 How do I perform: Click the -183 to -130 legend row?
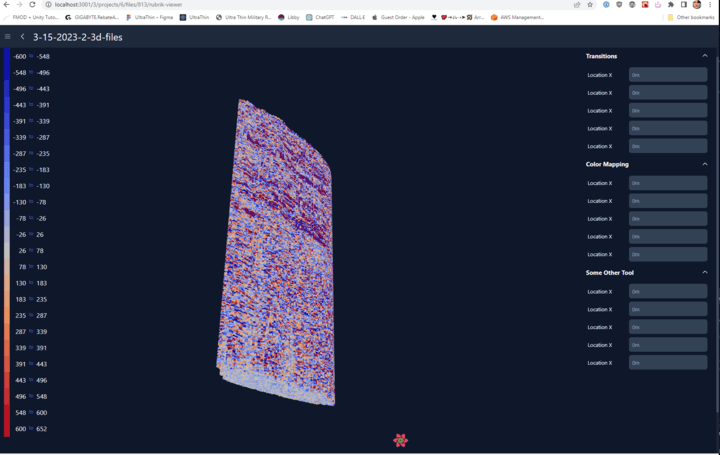pyautogui.click(x=31, y=186)
